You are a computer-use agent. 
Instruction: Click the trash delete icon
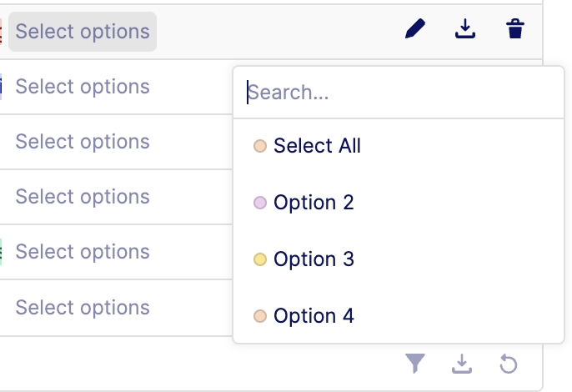click(x=515, y=31)
